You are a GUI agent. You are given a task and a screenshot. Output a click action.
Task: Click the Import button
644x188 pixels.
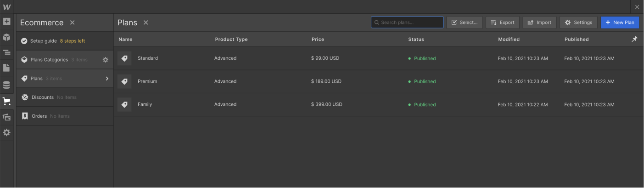(539, 23)
